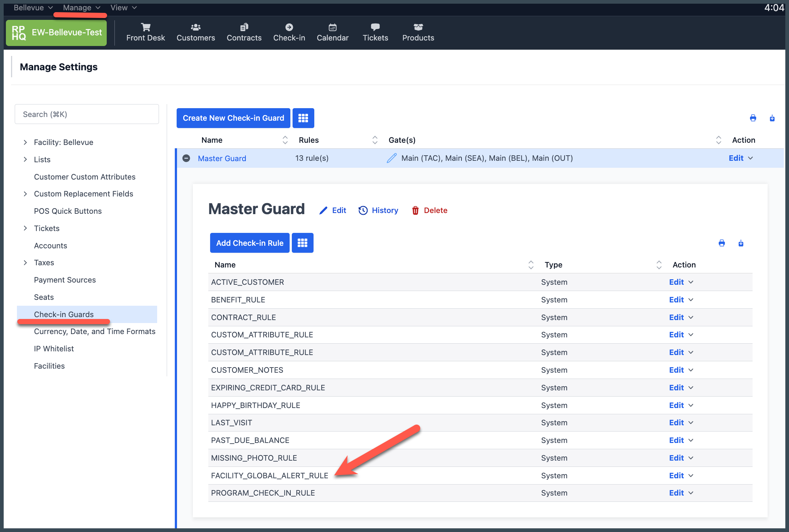This screenshot has height=532, width=789.
Task: Open Edit dropdown for FACILITY_GLOBAL_ALERT_RULE
Action: (x=681, y=476)
